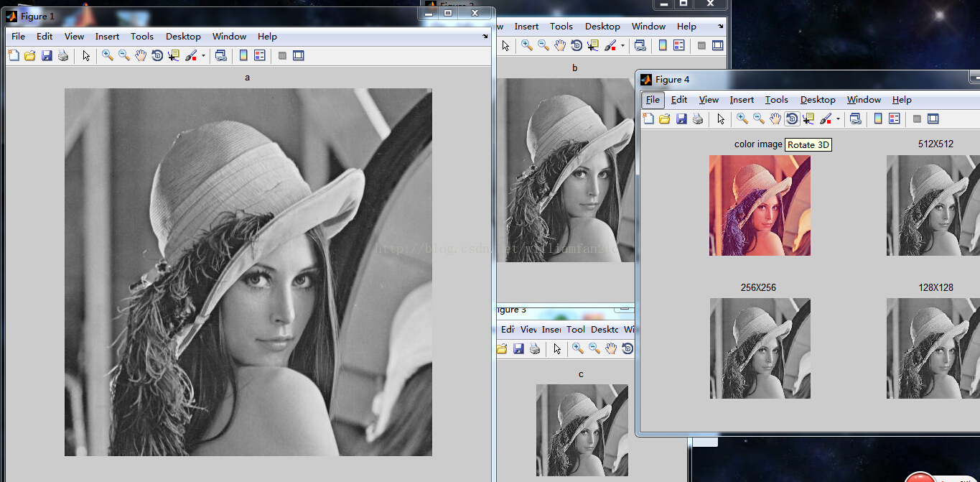Open Desktop menu in Figure 2

[x=602, y=27]
